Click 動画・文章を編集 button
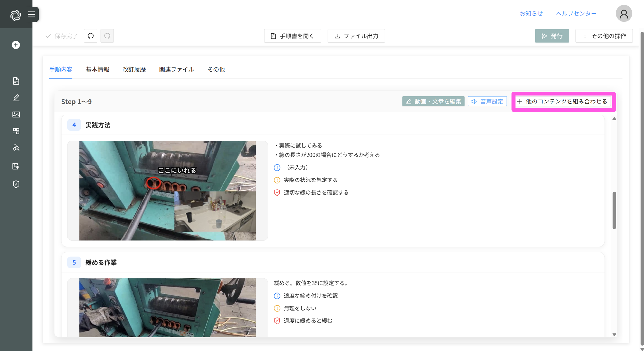Screen dimensions: 644x351 [x=433, y=101]
